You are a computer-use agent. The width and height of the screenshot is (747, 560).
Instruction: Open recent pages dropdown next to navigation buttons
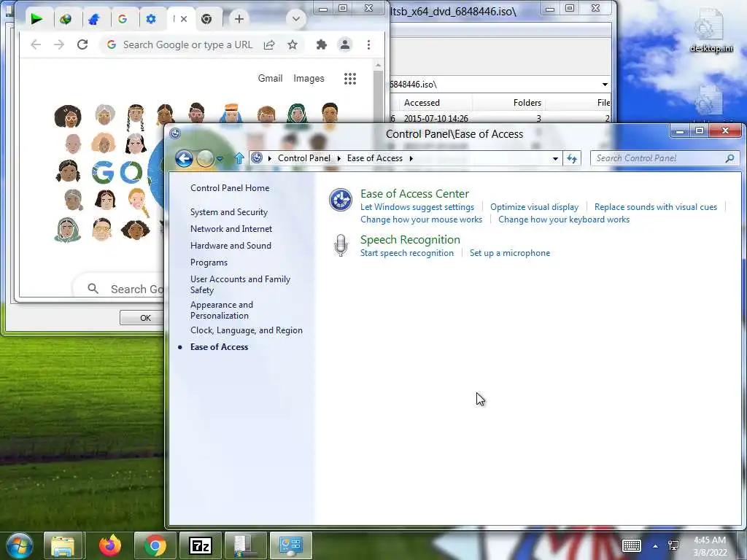(x=220, y=158)
